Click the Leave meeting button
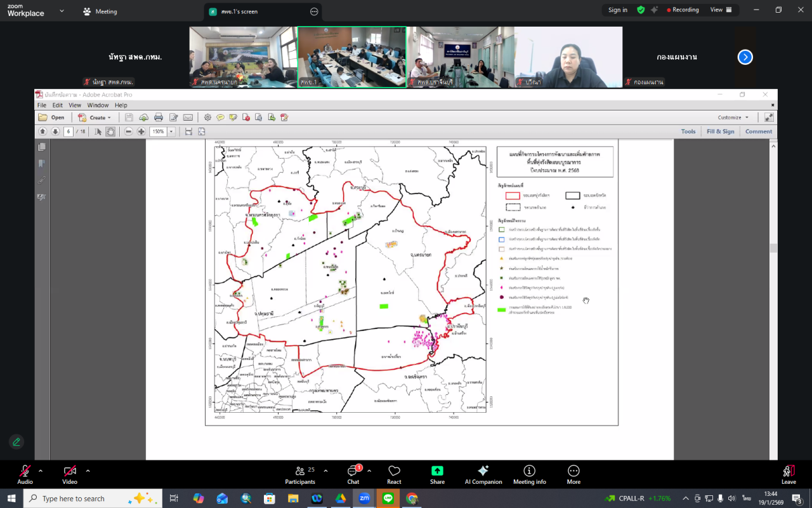Screen dimensions: 812x508 789,474
